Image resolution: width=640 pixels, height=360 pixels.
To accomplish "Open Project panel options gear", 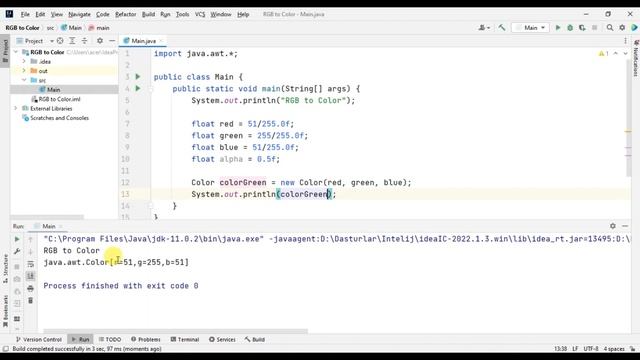I will click(x=100, y=41).
